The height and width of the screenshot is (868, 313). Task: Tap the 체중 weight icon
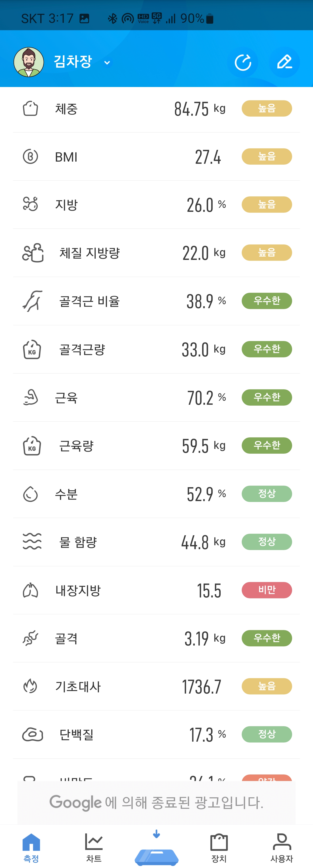click(30, 109)
